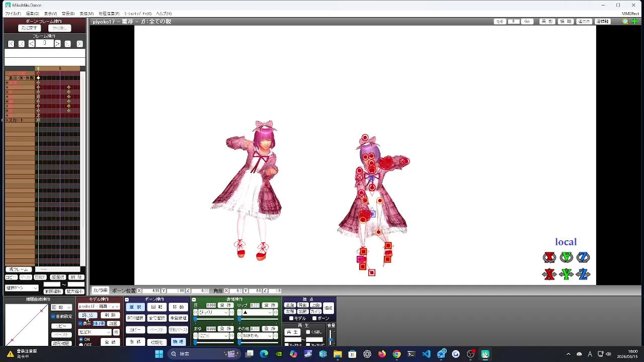The height and width of the screenshot is (362, 644).
Task: Jump to the first frame
Action: 11,44
